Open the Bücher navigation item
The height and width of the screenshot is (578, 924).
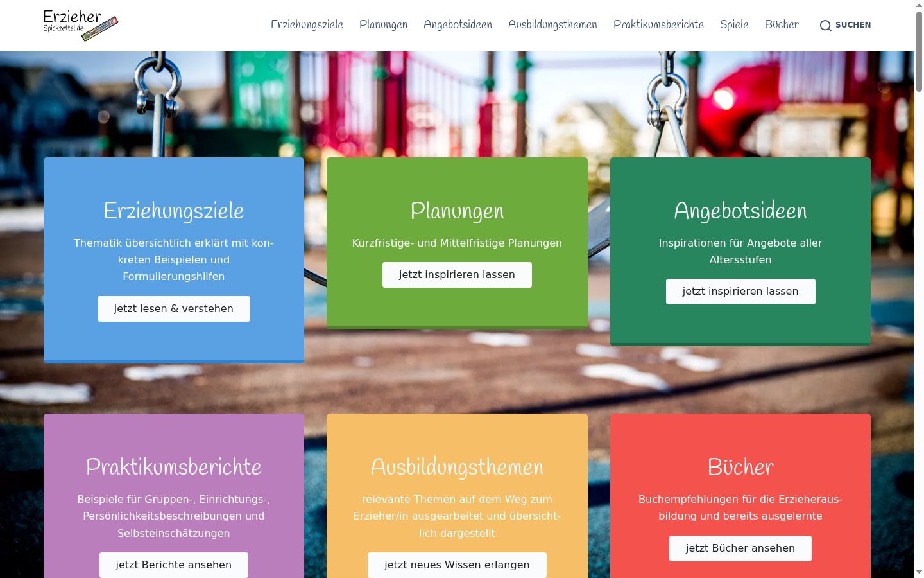click(782, 24)
